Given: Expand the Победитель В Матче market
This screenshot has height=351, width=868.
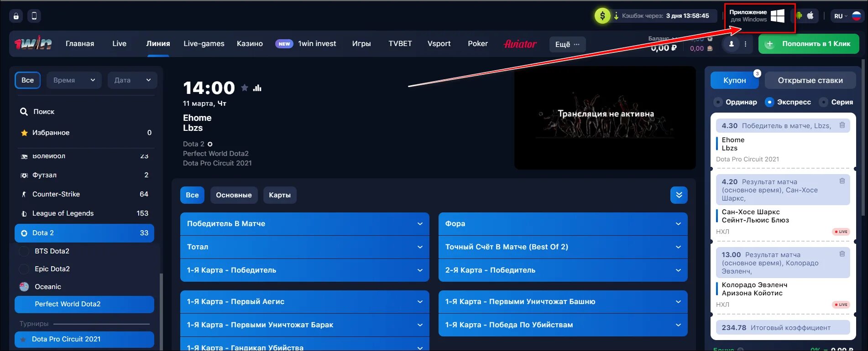Looking at the screenshot, I should 305,224.
